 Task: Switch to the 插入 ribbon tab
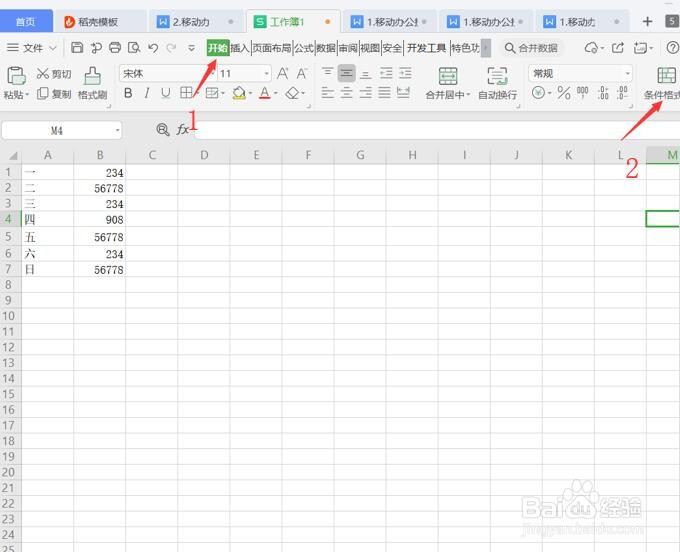(x=240, y=48)
